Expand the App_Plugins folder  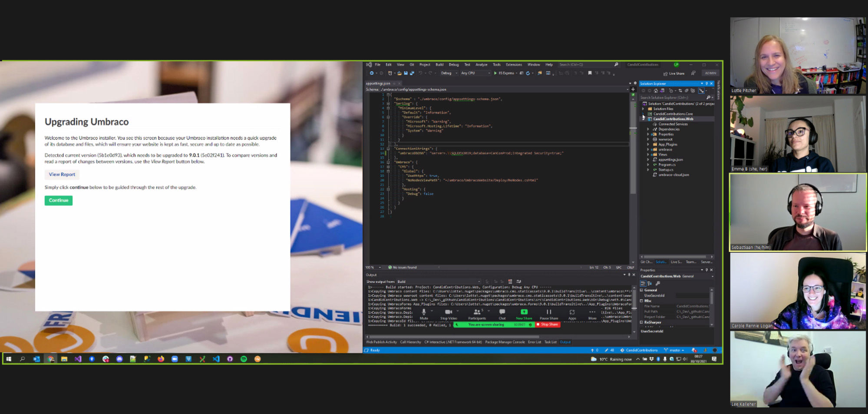click(648, 145)
